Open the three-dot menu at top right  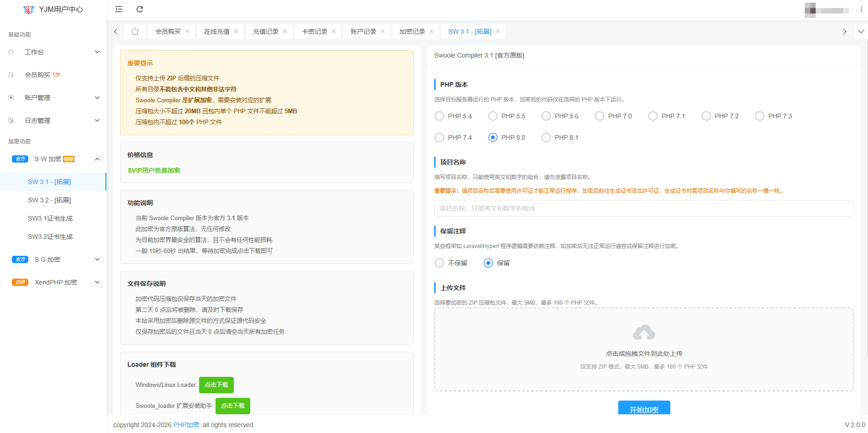861,9
